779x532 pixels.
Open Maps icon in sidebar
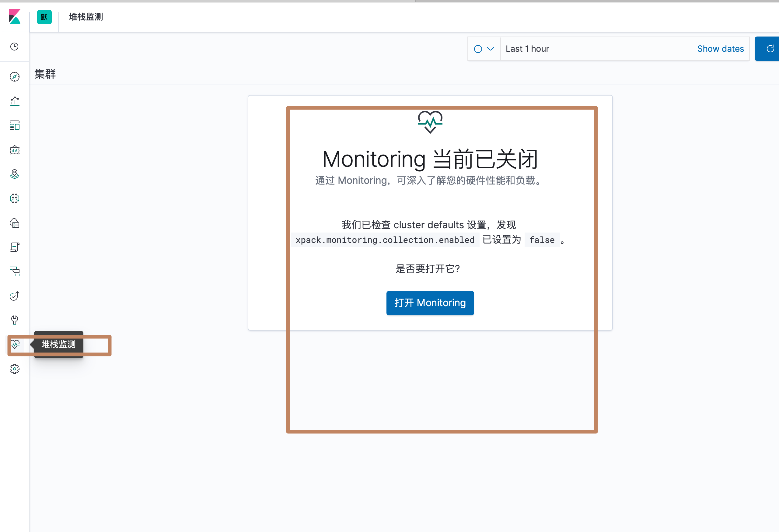(x=14, y=174)
